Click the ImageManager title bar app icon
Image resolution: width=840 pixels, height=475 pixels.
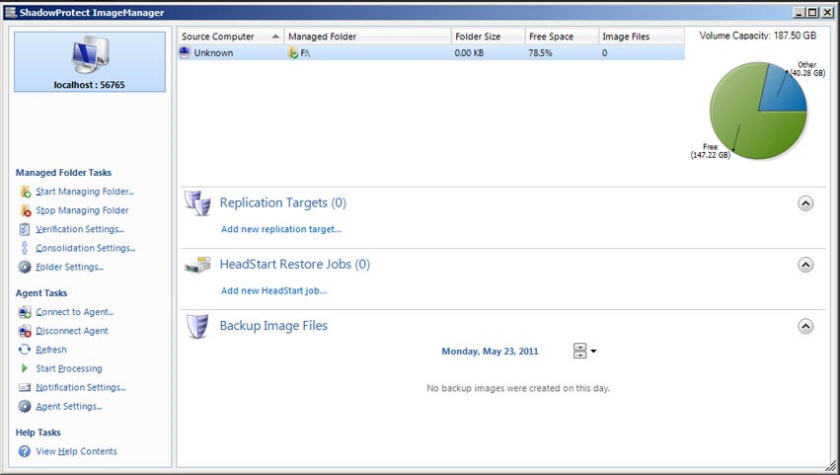point(11,12)
